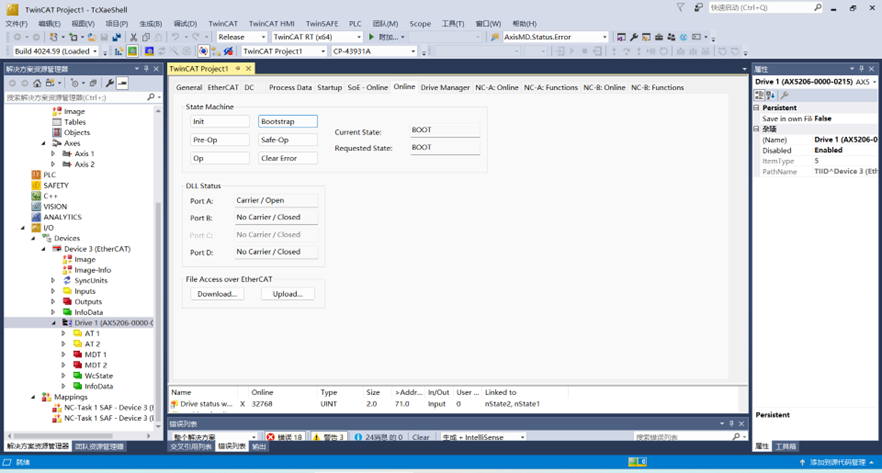Viewport: 882px width, 473px height.
Task: Click the Show Online Data icon
Action: (203, 51)
